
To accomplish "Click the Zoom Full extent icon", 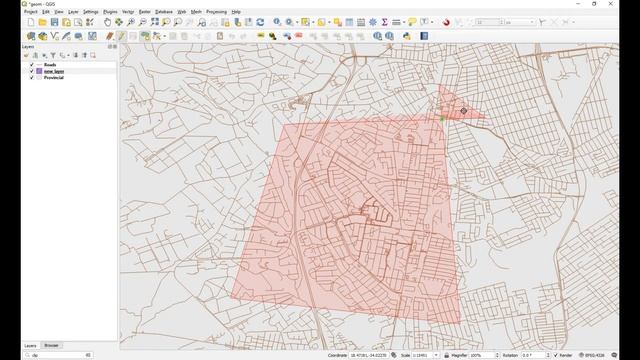I will coord(154,22).
